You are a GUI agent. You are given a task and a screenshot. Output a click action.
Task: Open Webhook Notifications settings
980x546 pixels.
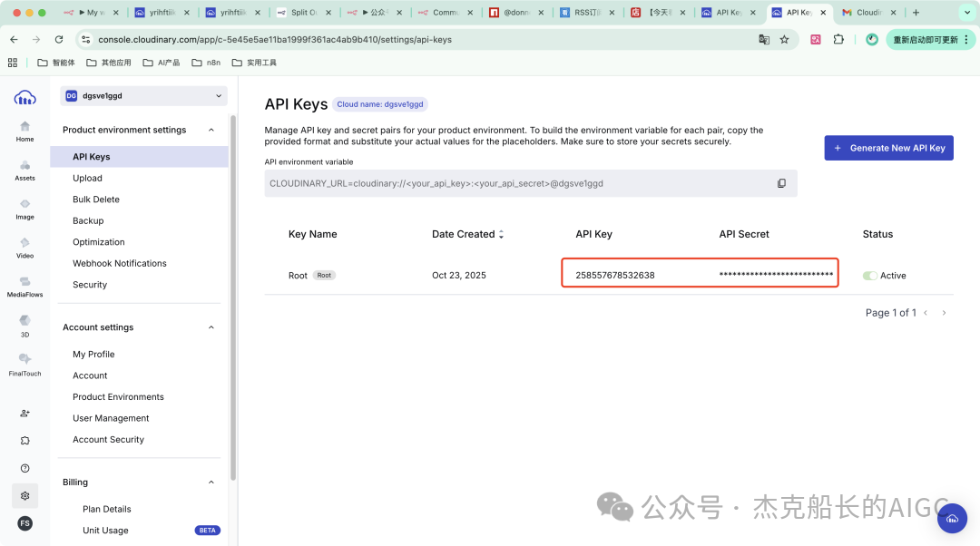tap(120, 263)
